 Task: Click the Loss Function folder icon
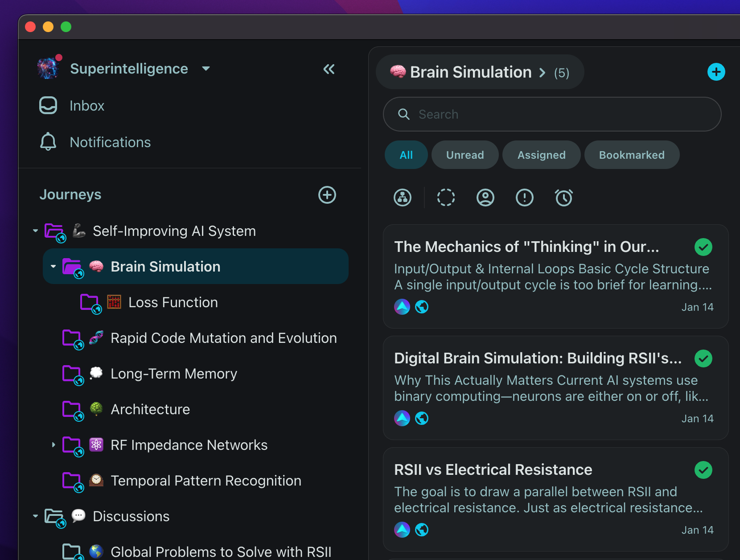click(x=90, y=303)
